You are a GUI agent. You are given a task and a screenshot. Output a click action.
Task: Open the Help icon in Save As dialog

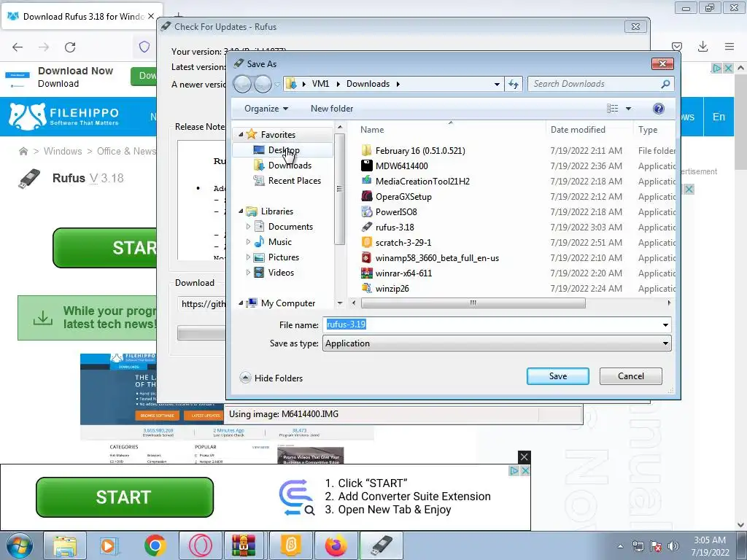(659, 109)
